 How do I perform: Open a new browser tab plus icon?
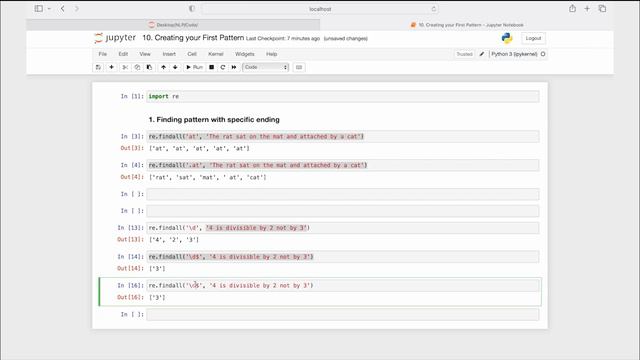[587, 8]
